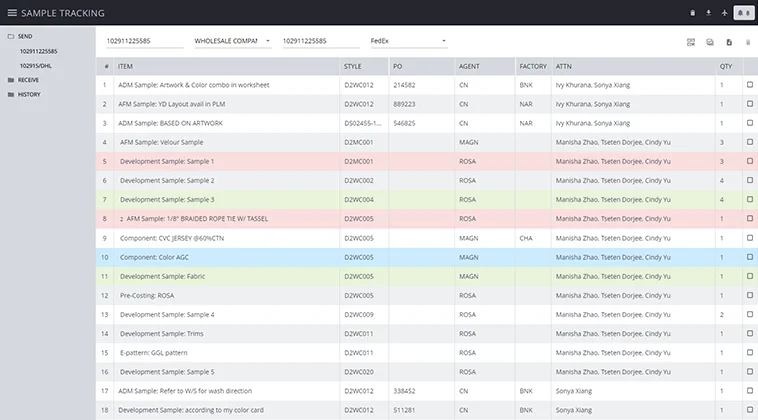Click the Component: CVC JERSEY @60%CTN item

[172, 238]
